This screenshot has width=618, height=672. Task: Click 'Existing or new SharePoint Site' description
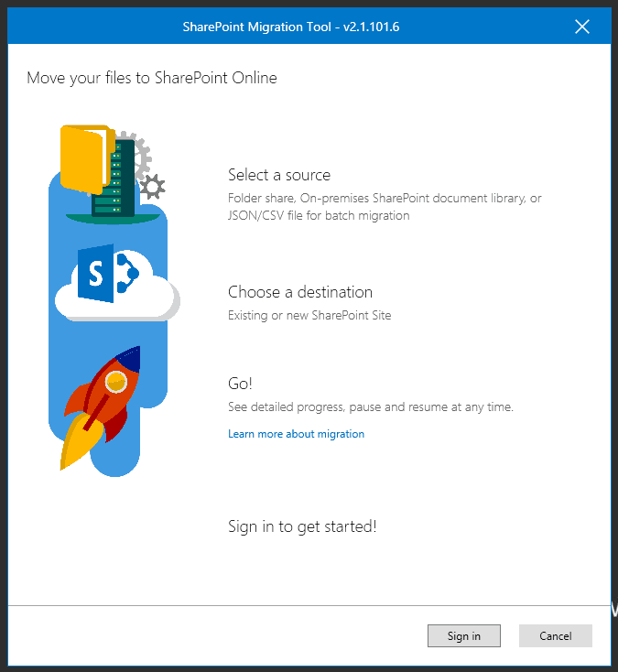pyautogui.click(x=309, y=315)
